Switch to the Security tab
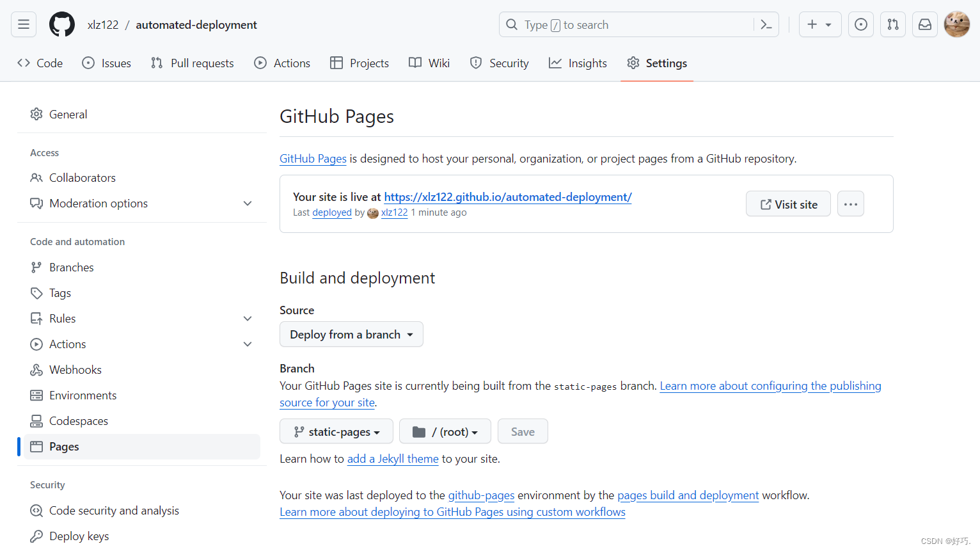The width and height of the screenshot is (980, 551). 500,63
